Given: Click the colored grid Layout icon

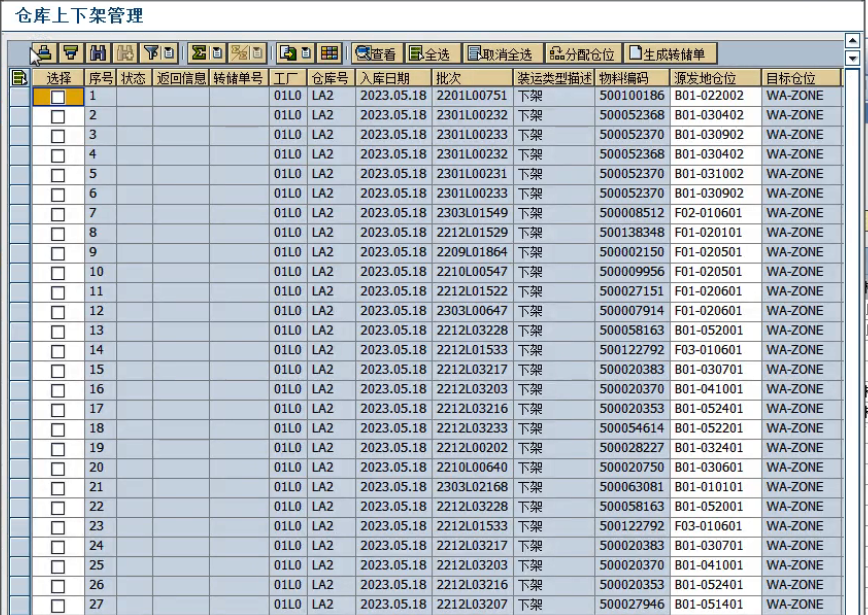Looking at the screenshot, I should pyautogui.click(x=329, y=54).
